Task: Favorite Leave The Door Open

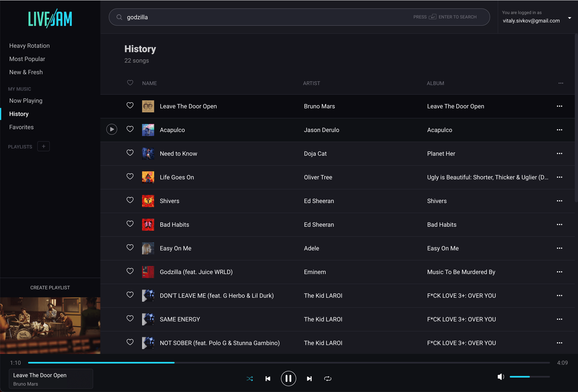Action: 130,105
